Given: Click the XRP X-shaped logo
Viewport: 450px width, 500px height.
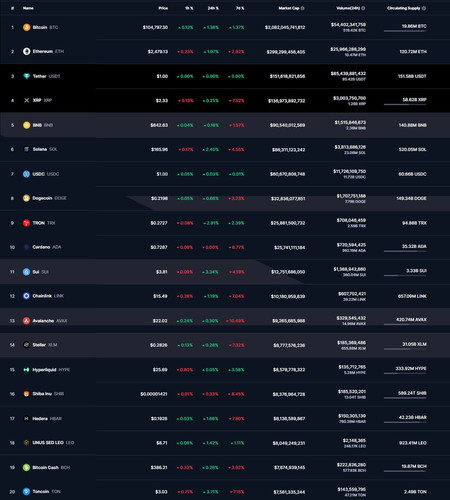Looking at the screenshot, I should pyautogui.click(x=26, y=100).
